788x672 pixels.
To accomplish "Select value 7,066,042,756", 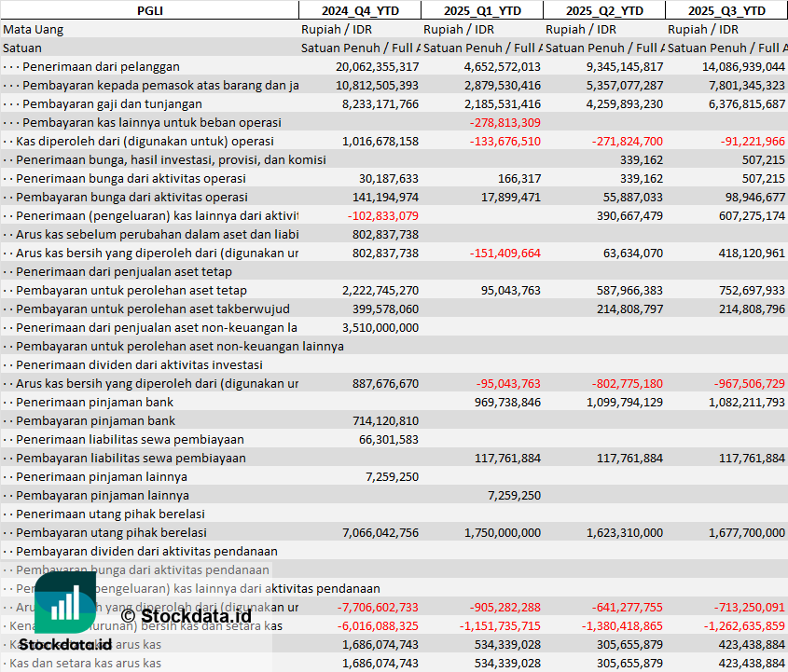I will tap(380, 532).
